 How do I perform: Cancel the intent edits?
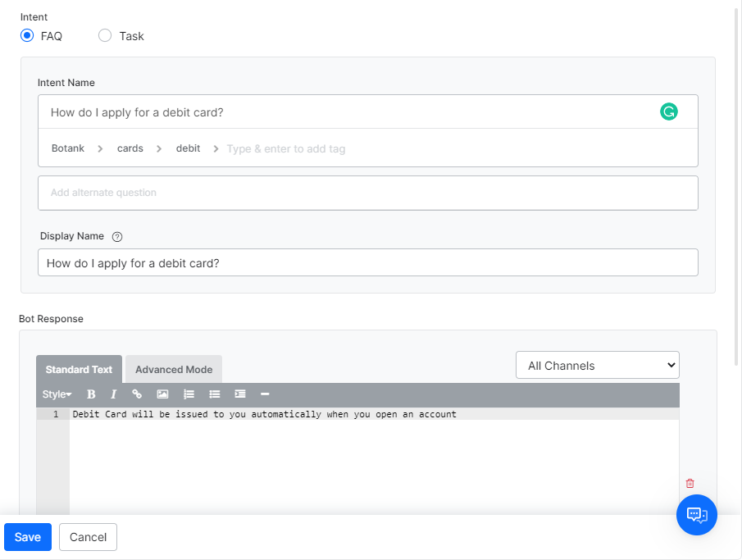coord(88,537)
